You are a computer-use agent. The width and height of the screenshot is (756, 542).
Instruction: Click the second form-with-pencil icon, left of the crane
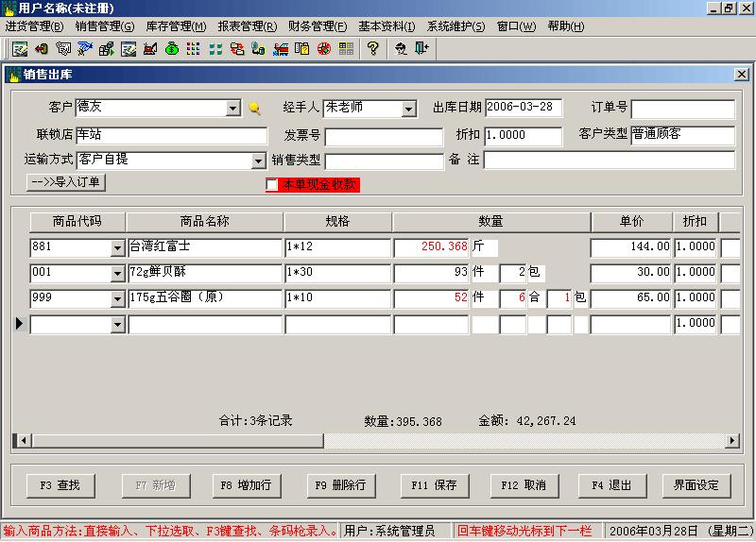pos(129,49)
